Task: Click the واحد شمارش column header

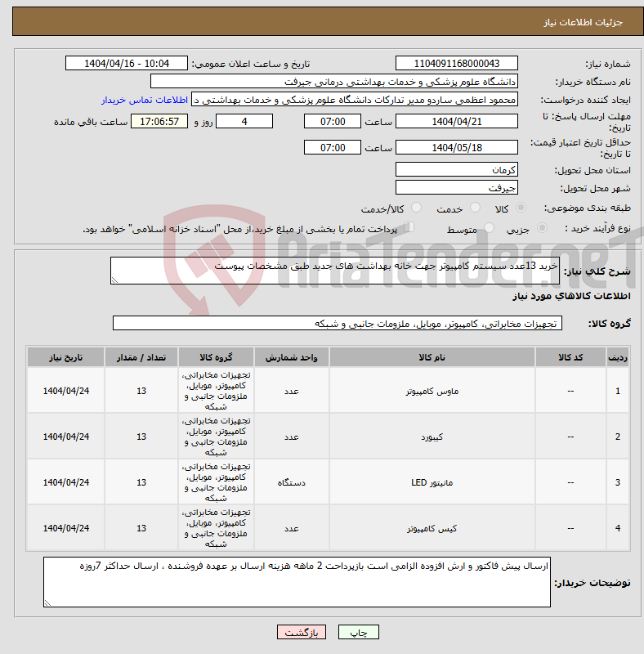Action: (291, 357)
